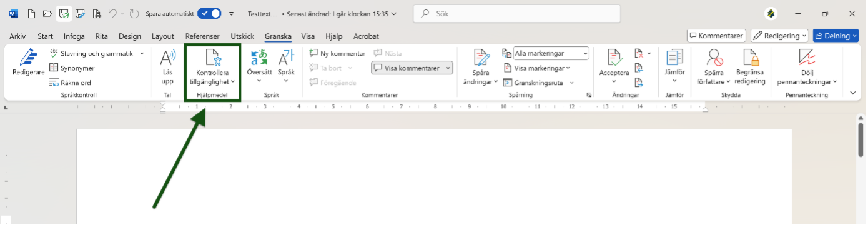
Task: Switch to the Hjälp tab
Action: tap(335, 36)
